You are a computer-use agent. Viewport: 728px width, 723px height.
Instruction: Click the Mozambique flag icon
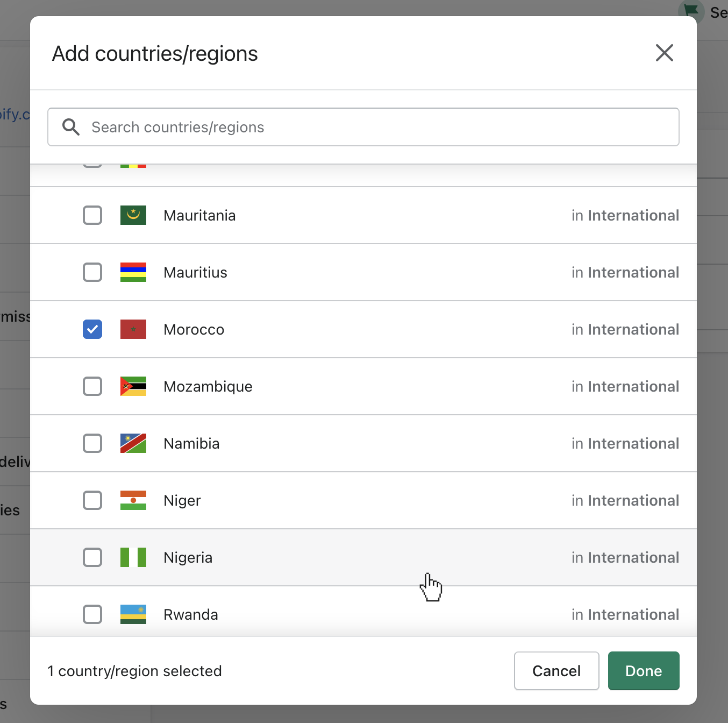coord(133,386)
